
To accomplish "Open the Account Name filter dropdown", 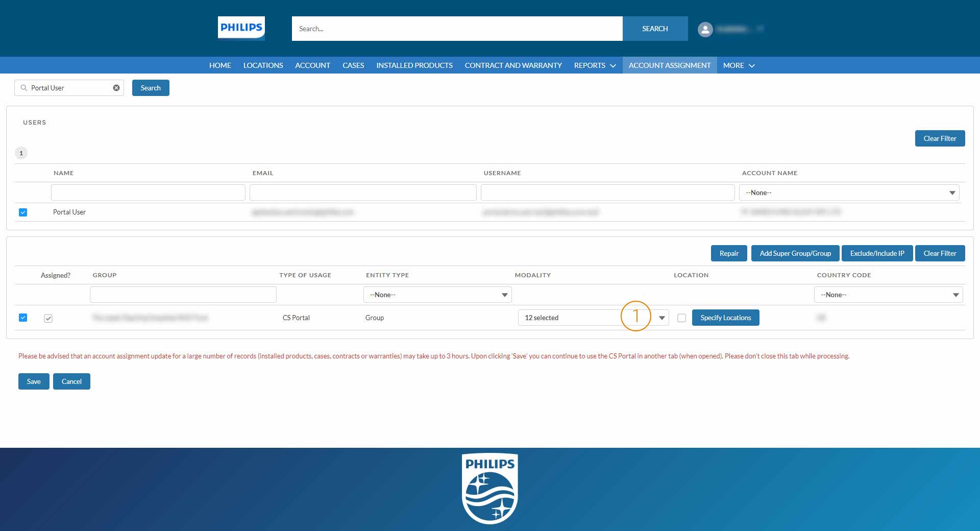I will 849,192.
